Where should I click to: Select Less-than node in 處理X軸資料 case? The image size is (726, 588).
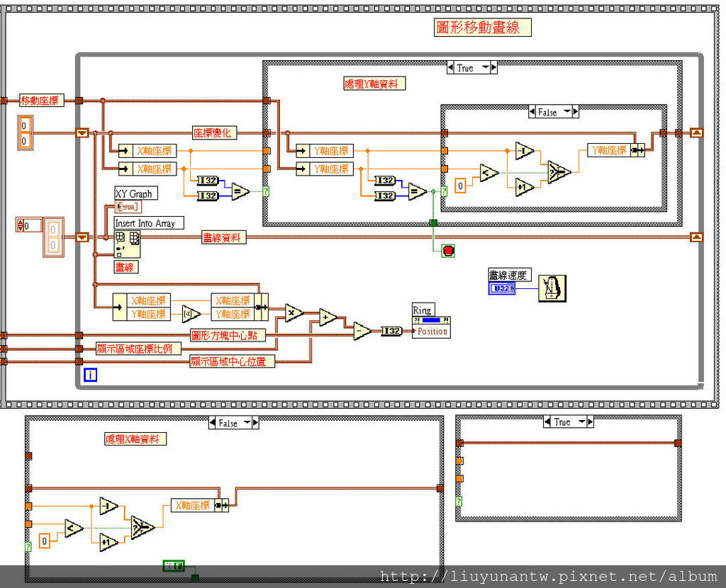74,528
